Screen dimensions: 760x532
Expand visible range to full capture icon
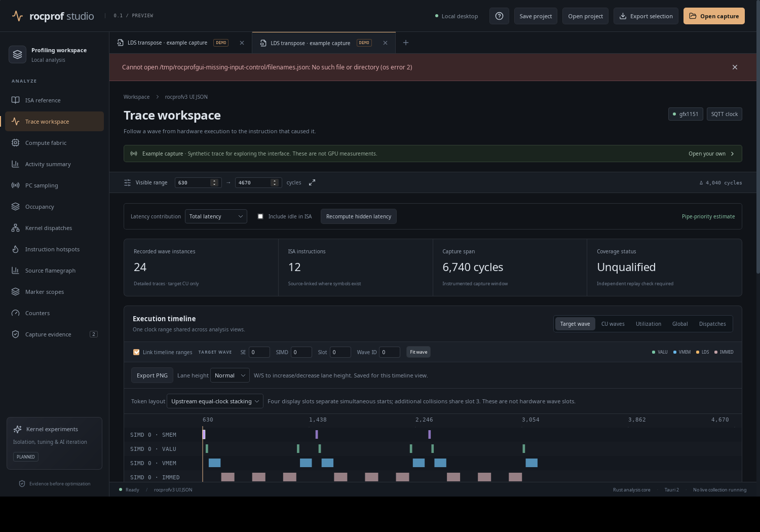[x=312, y=182]
